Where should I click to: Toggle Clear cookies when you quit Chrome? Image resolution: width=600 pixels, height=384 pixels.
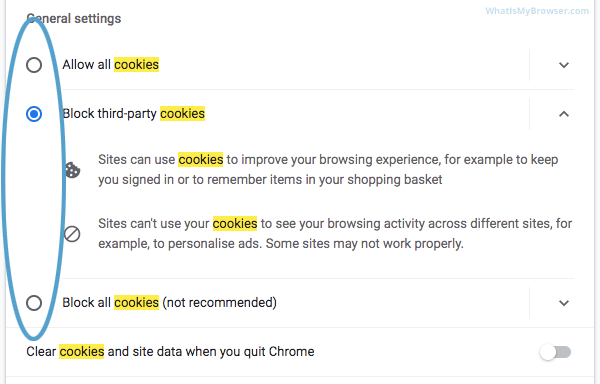point(555,352)
